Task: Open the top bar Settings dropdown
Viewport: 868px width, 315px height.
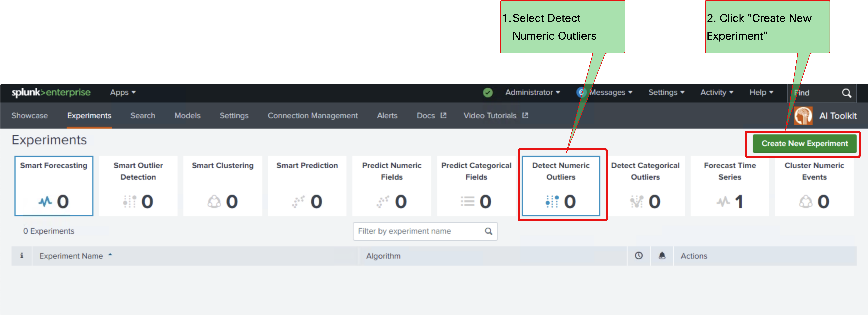Action: (666, 93)
